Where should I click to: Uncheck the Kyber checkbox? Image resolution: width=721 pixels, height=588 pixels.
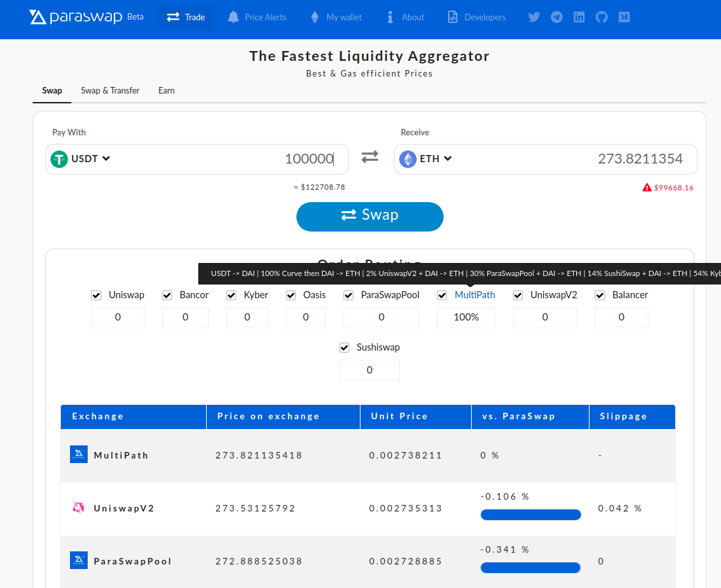point(232,295)
